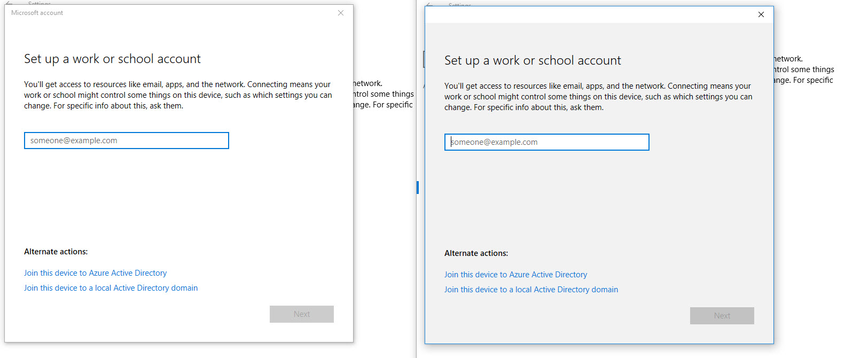
Task: Click "Alternate actions:" label in left dialog
Action: [56, 252]
